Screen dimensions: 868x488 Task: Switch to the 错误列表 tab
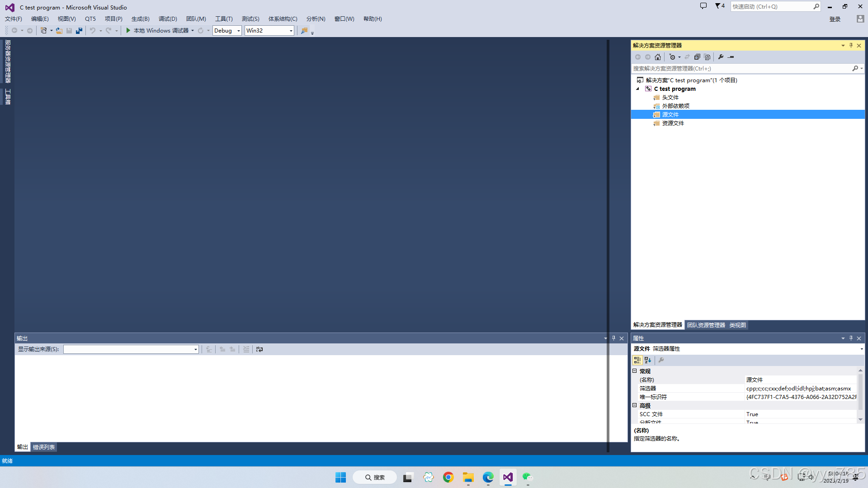click(43, 447)
